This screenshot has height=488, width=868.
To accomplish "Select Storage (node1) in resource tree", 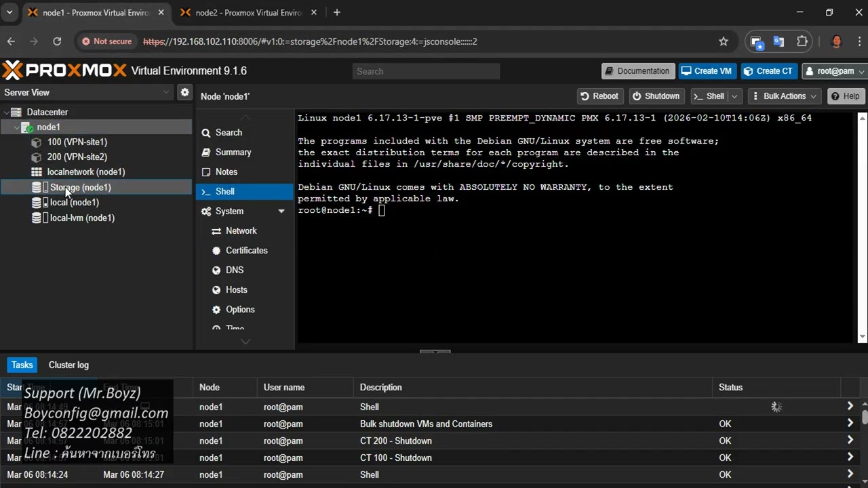I will pos(80,187).
